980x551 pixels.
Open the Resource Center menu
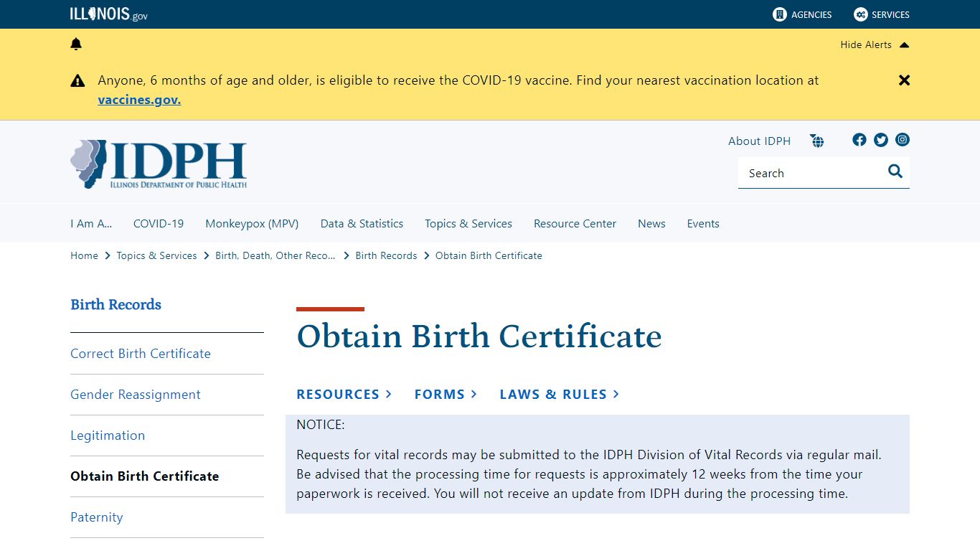pos(575,224)
